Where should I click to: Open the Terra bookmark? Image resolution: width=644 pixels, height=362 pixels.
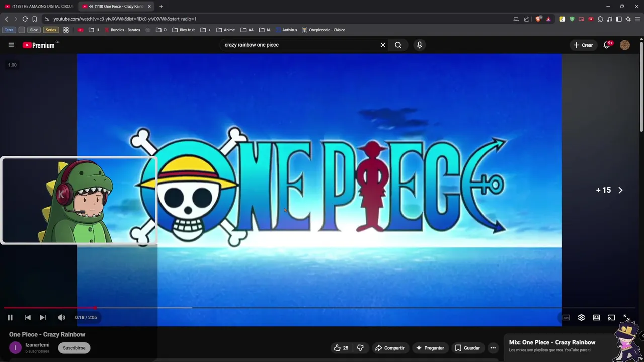click(9, 30)
